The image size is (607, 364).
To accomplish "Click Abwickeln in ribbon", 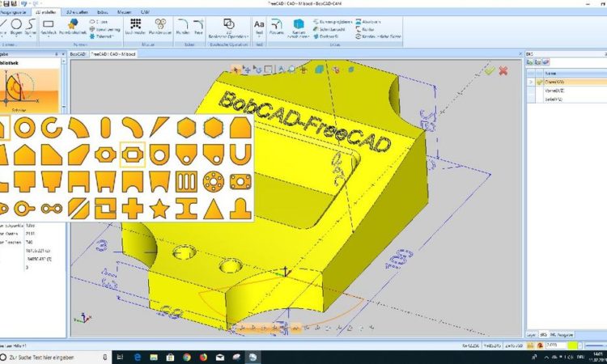I will click(x=368, y=22).
